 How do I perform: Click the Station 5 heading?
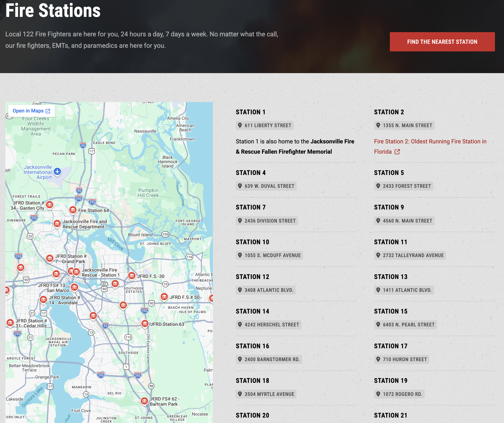[389, 173]
